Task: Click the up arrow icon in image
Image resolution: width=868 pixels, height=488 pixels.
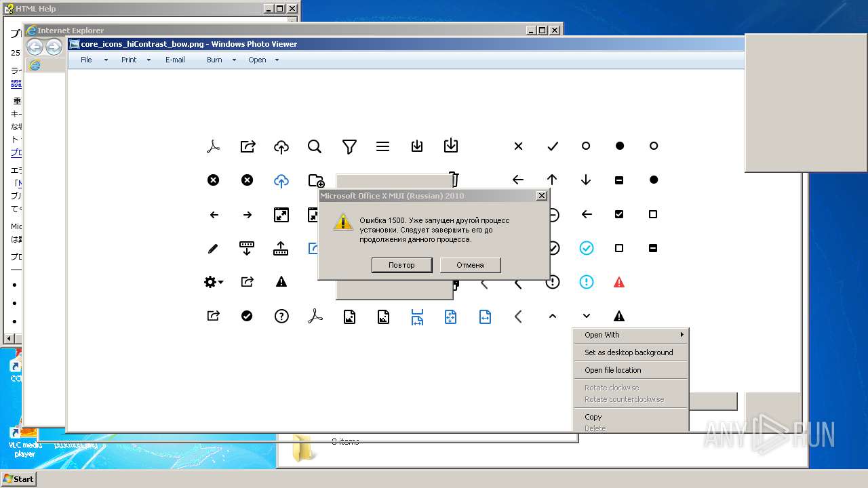Action: tap(552, 180)
